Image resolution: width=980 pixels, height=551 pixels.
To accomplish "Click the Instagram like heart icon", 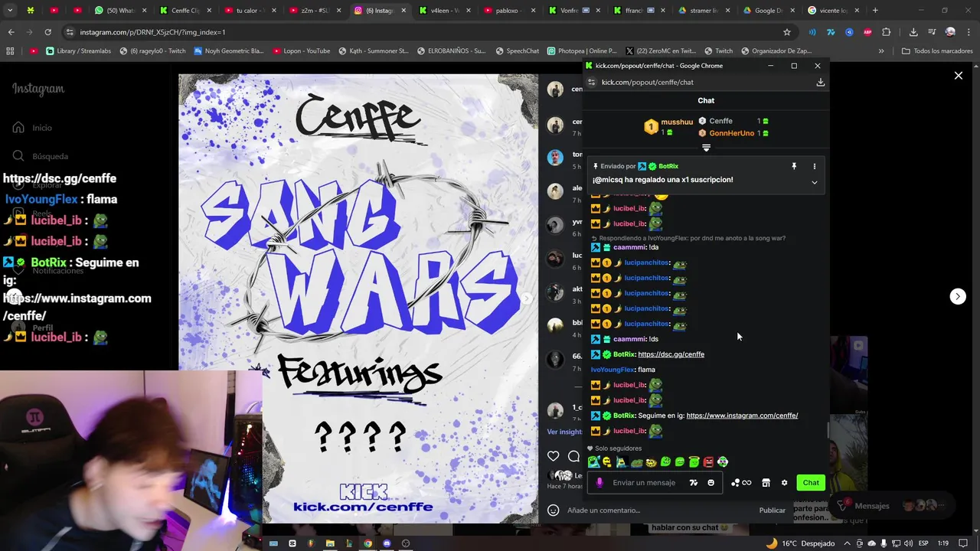I will [x=554, y=456].
